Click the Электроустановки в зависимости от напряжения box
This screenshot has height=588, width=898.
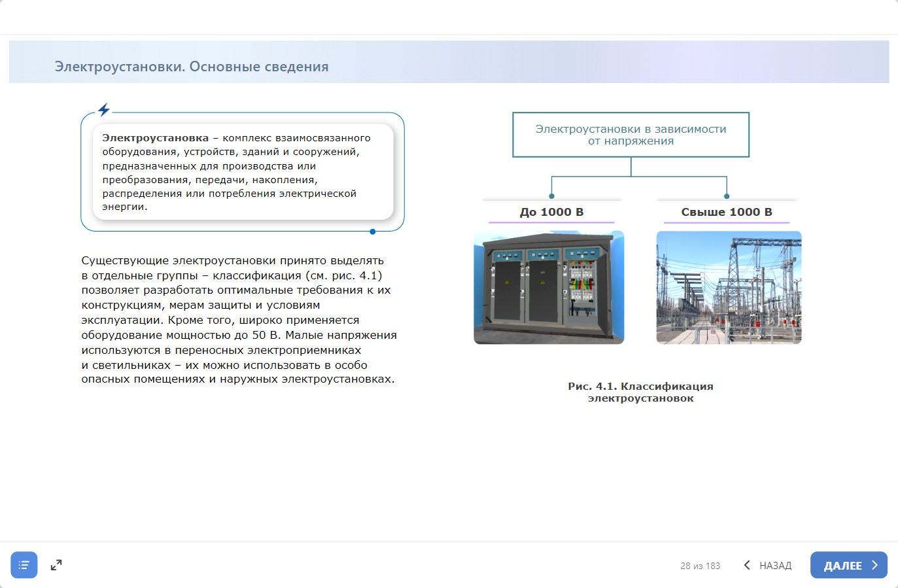coord(630,135)
